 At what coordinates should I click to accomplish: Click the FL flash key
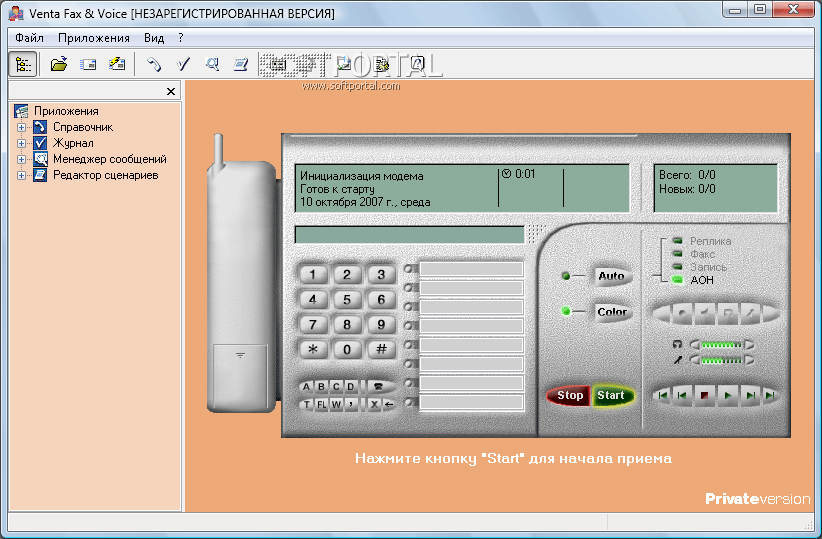coord(321,404)
